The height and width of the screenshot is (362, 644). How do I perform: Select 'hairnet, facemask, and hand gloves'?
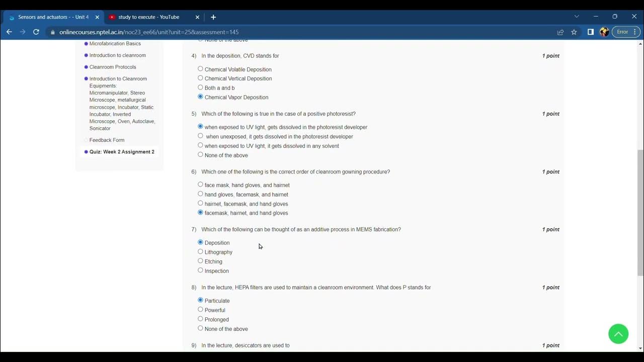pyautogui.click(x=200, y=203)
